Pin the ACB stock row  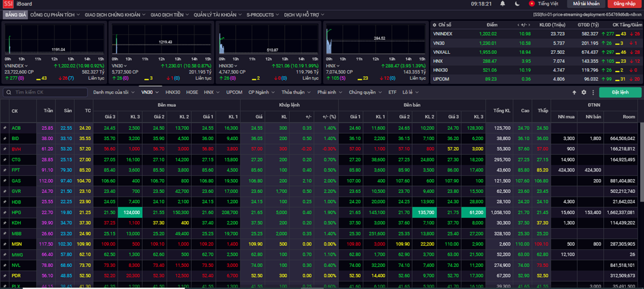pyautogui.click(x=4, y=128)
